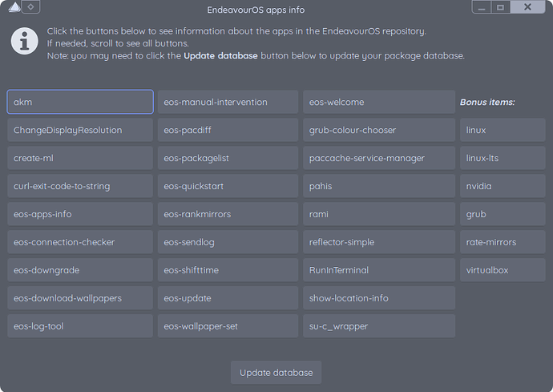Click the su-c_wrapper button
The width and height of the screenshot is (553, 392).
379,326
